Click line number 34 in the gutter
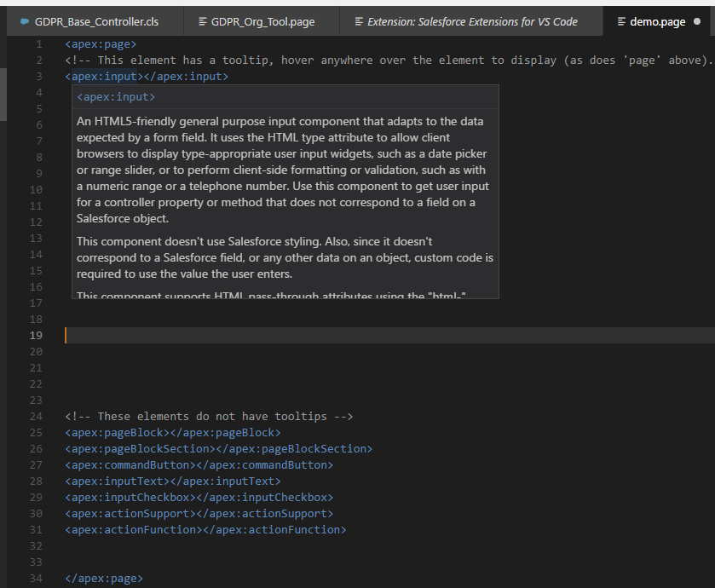Screen dimensions: 715x588 36,579
